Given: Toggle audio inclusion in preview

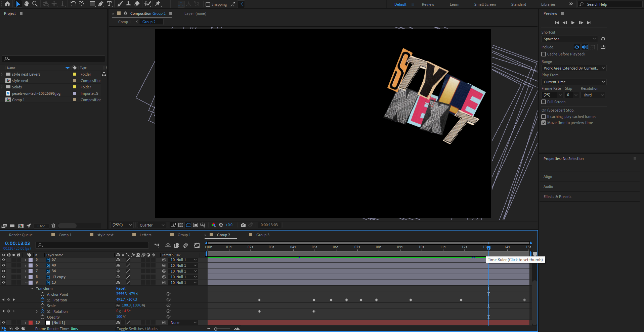Looking at the screenshot, I should point(585,47).
